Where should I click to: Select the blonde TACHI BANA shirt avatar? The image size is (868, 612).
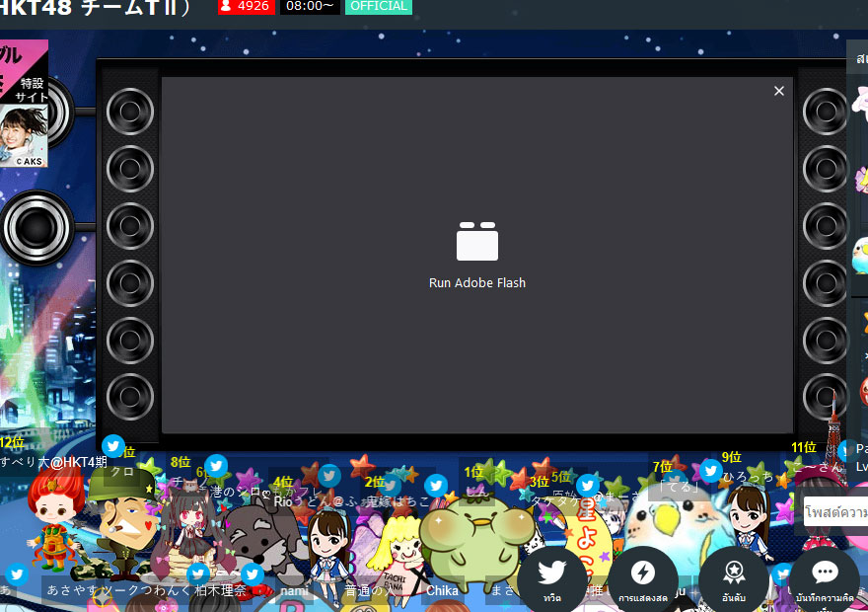(399, 554)
